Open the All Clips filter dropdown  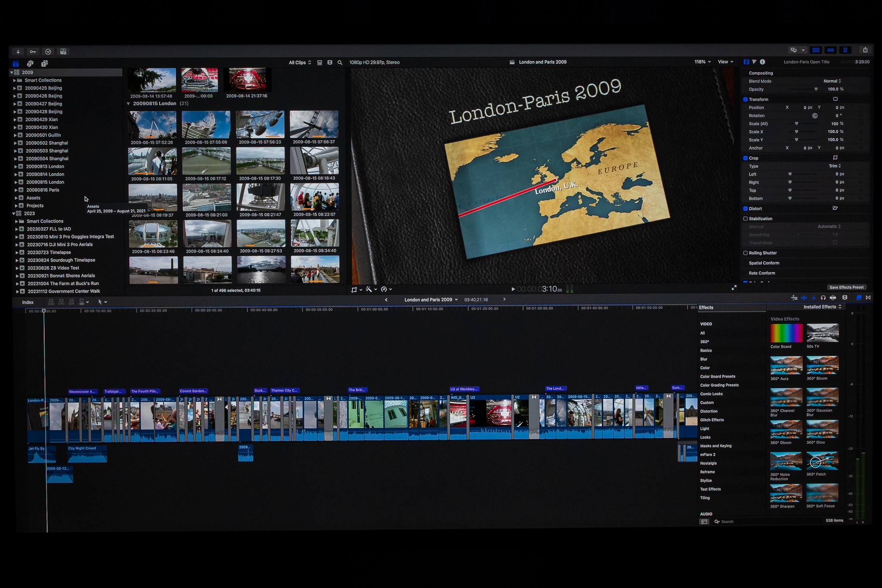[x=300, y=63]
